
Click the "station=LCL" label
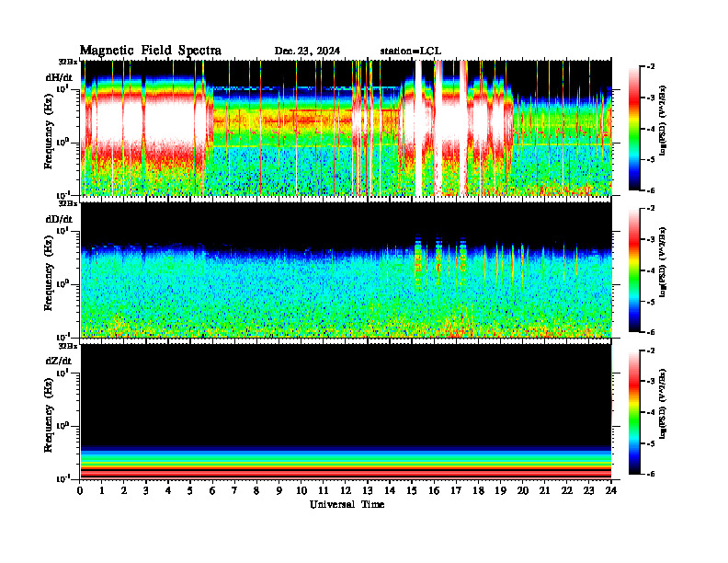click(x=411, y=52)
